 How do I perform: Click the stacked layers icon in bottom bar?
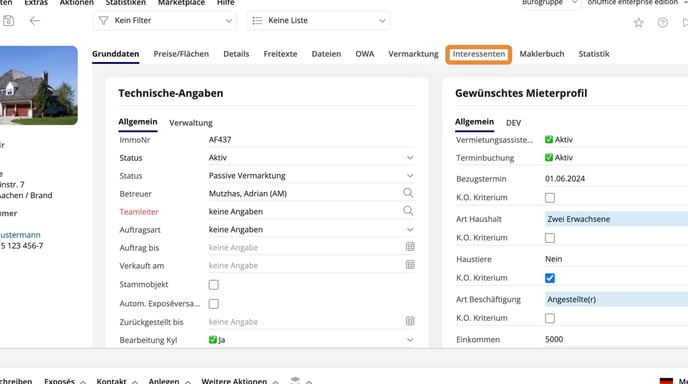[295, 380]
